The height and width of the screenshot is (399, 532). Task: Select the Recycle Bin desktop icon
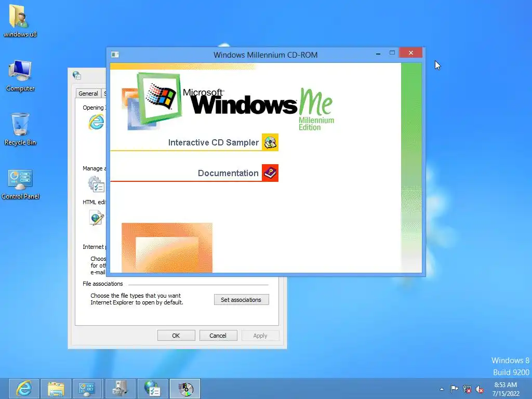pyautogui.click(x=20, y=129)
